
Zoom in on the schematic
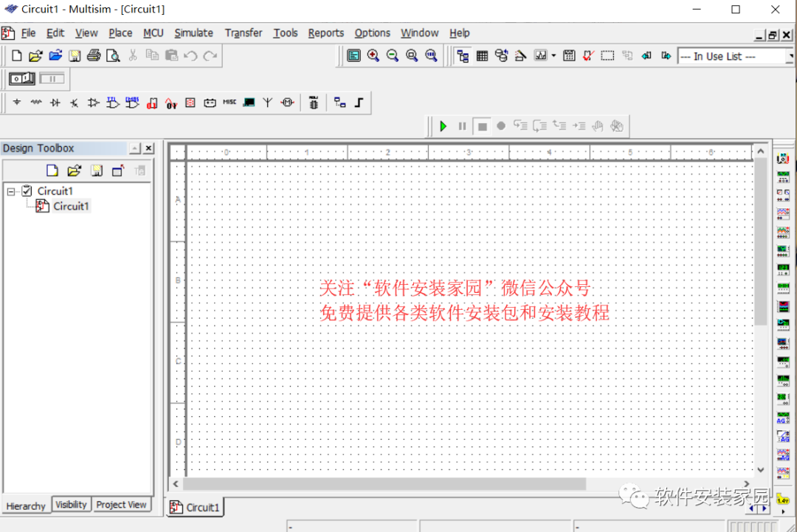[x=373, y=55]
